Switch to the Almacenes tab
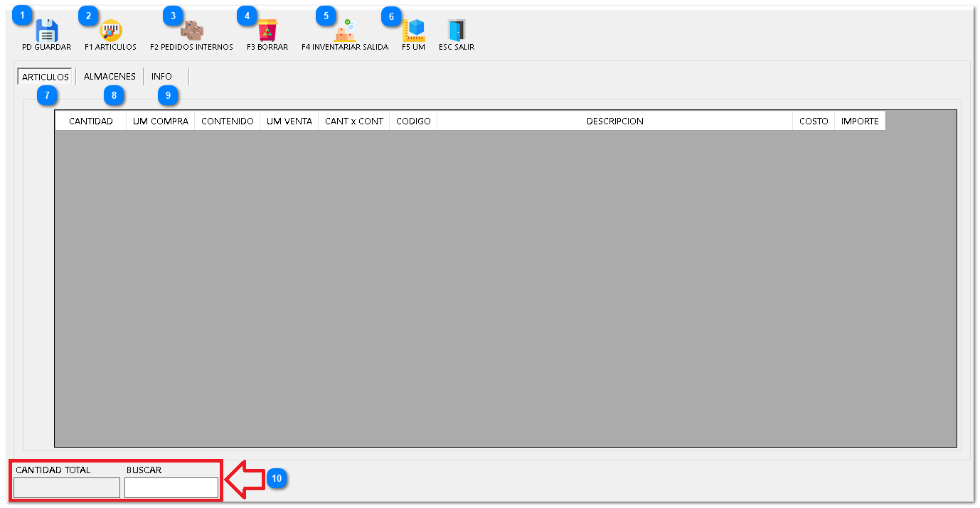Image resolution: width=980 pixels, height=508 pixels. click(110, 76)
